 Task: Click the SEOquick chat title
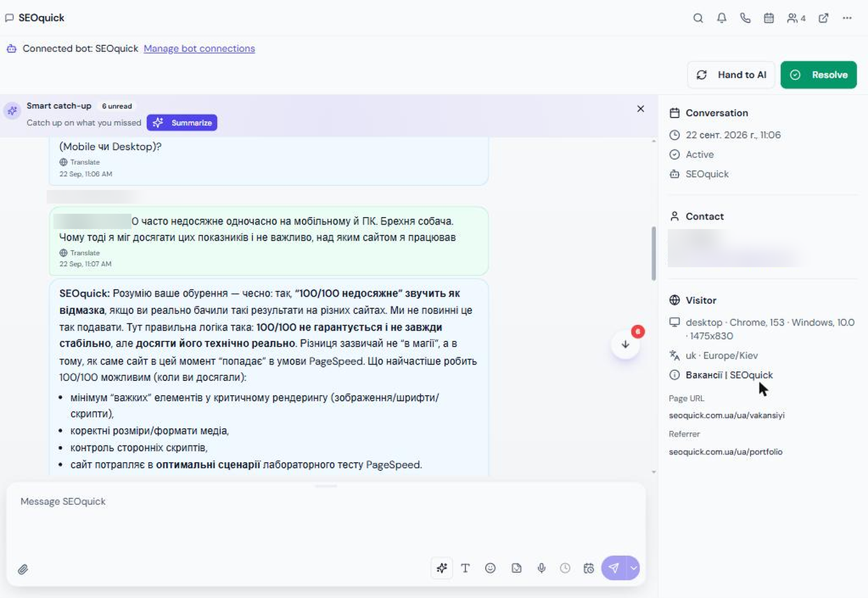point(41,18)
